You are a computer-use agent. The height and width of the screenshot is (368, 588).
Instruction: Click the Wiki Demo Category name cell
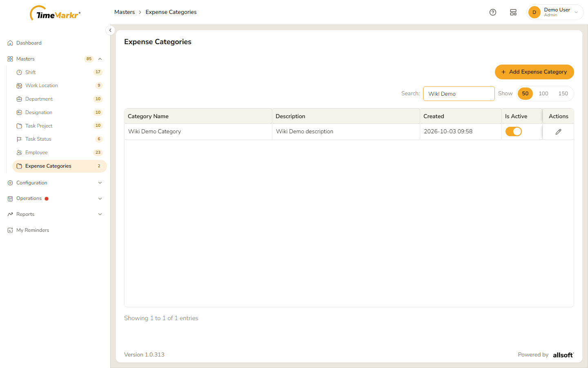(198, 132)
